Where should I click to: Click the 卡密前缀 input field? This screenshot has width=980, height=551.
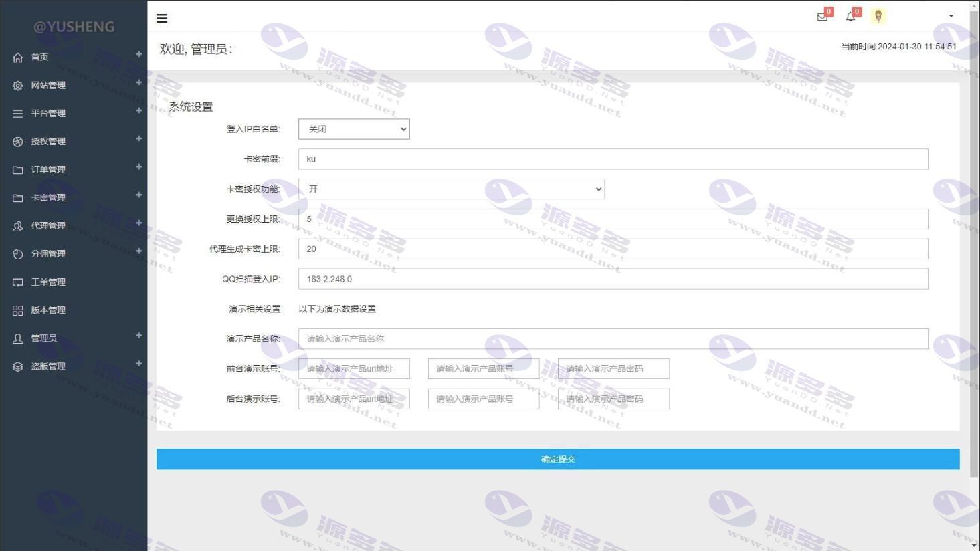tap(613, 159)
